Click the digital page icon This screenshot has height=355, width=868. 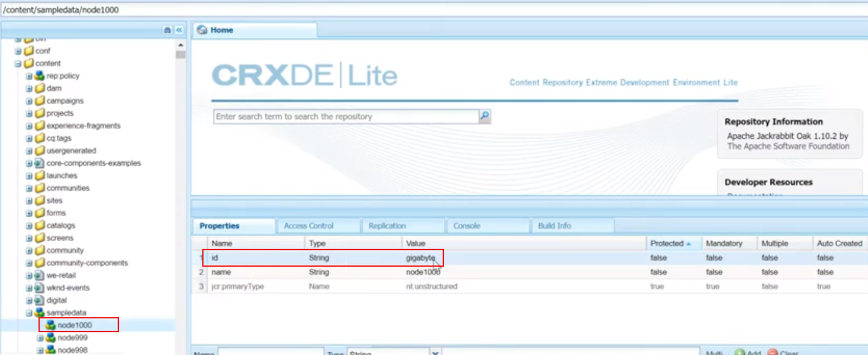coord(40,300)
